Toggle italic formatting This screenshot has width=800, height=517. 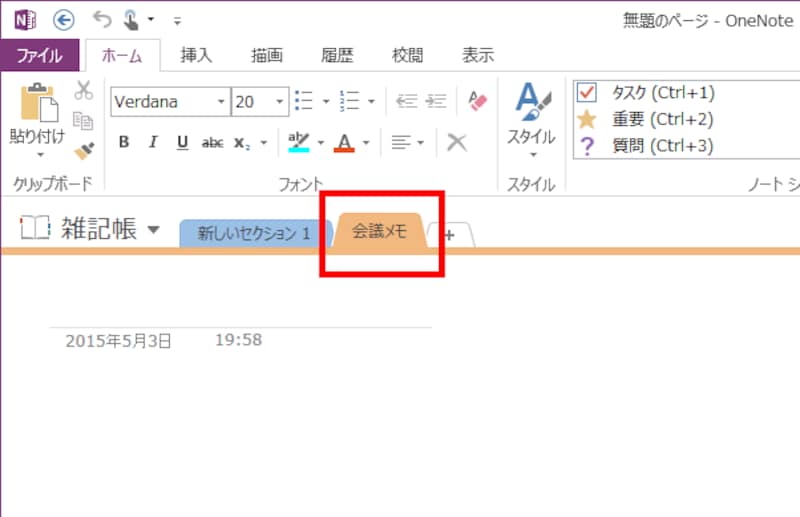[x=153, y=142]
